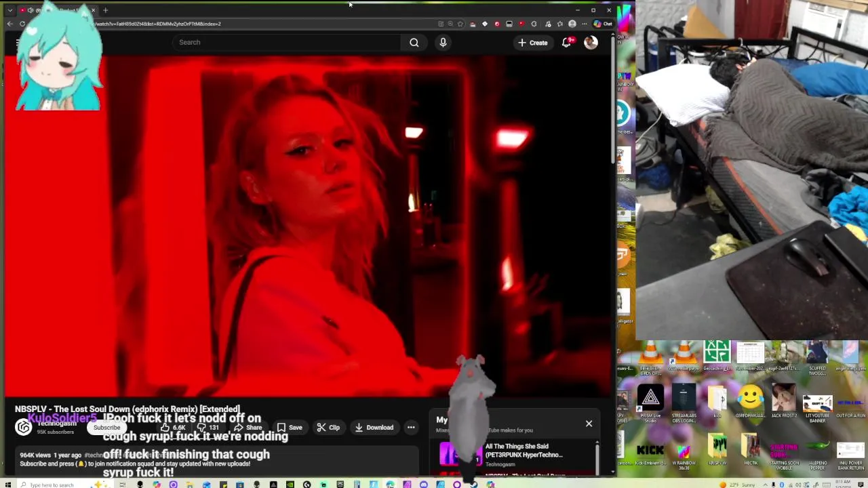Viewport: 868px width, 488px height.
Task: Open a new browser tab
Action: 105,10
